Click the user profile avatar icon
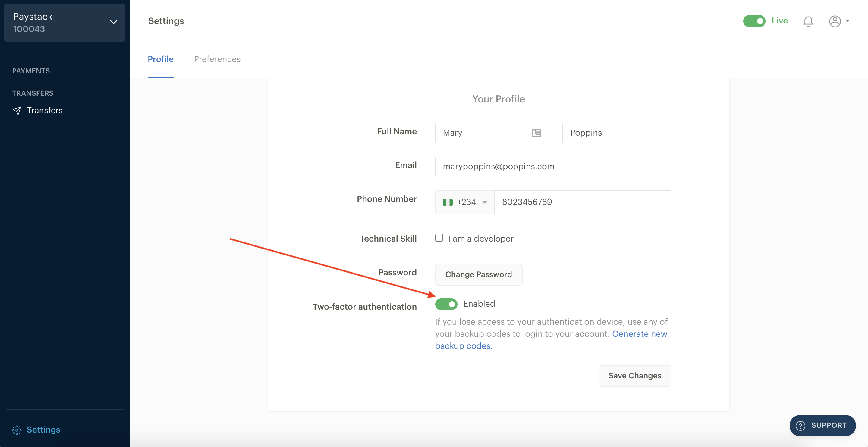The width and height of the screenshot is (868, 447). [x=834, y=20]
